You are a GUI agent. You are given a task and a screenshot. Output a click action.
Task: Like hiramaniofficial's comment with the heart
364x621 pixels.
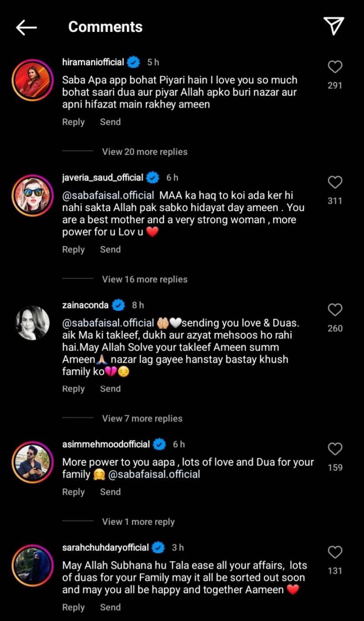pyautogui.click(x=335, y=67)
